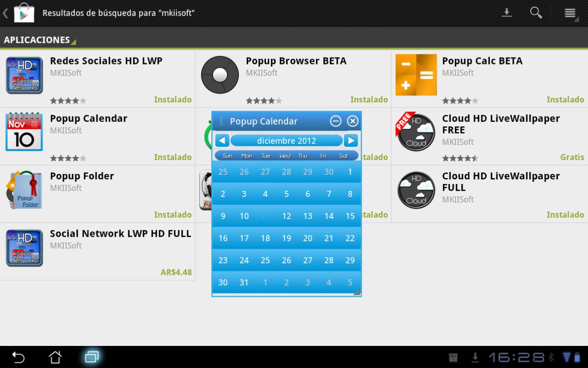Select December 1 in the calendar
Screen dimensions: 588x368
(x=350, y=172)
